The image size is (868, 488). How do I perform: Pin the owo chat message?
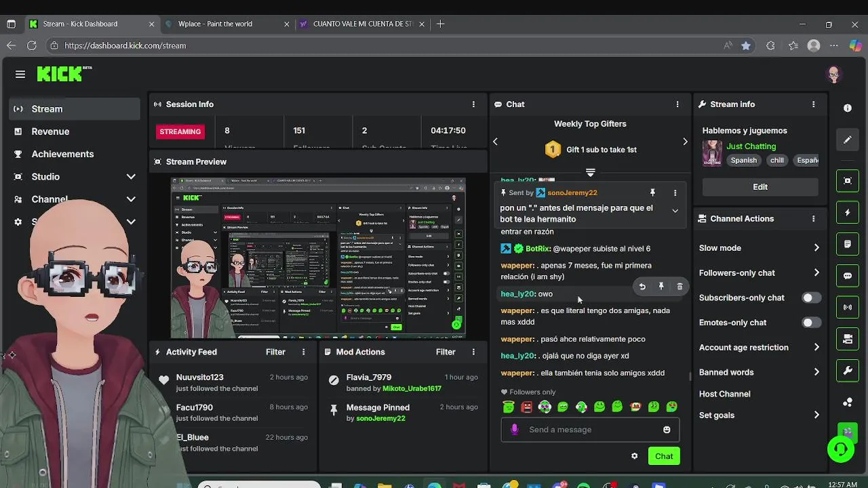661,287
